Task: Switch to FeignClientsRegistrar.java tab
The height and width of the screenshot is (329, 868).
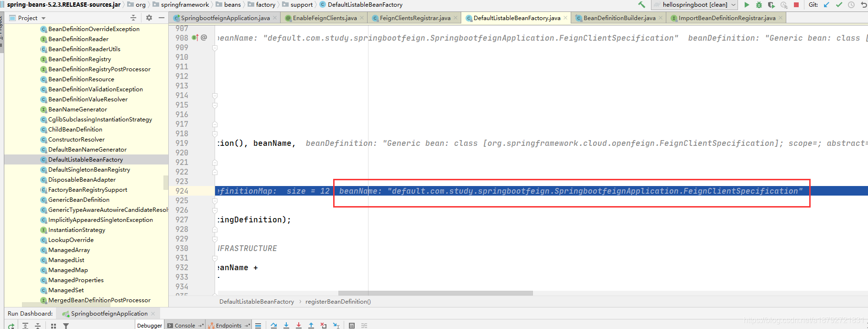Action: [415, 18]
